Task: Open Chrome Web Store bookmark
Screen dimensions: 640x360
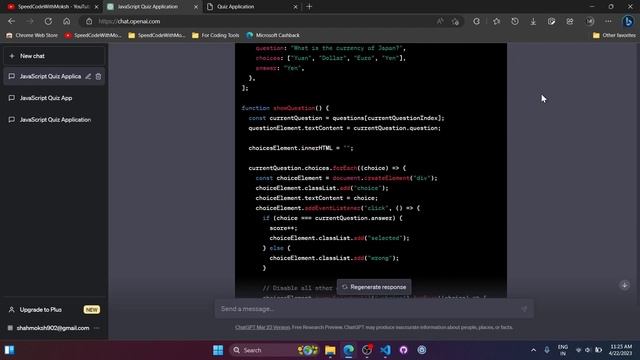Action: 32,36
